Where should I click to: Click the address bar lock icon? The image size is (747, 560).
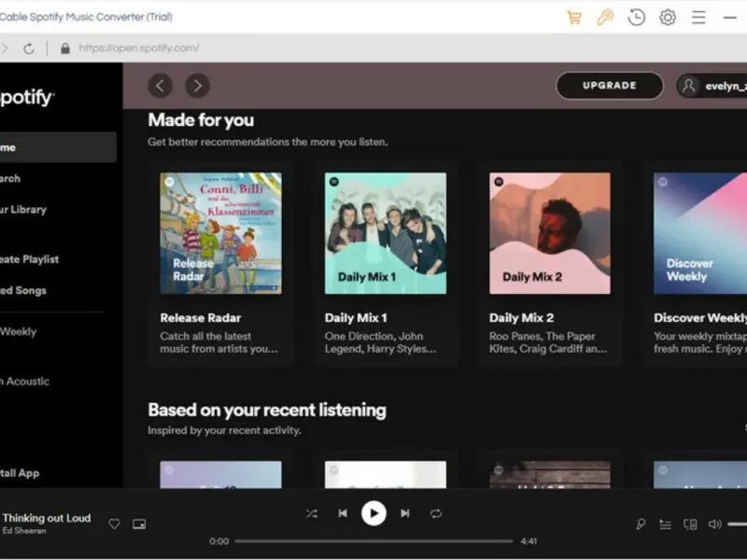[65, 49]
